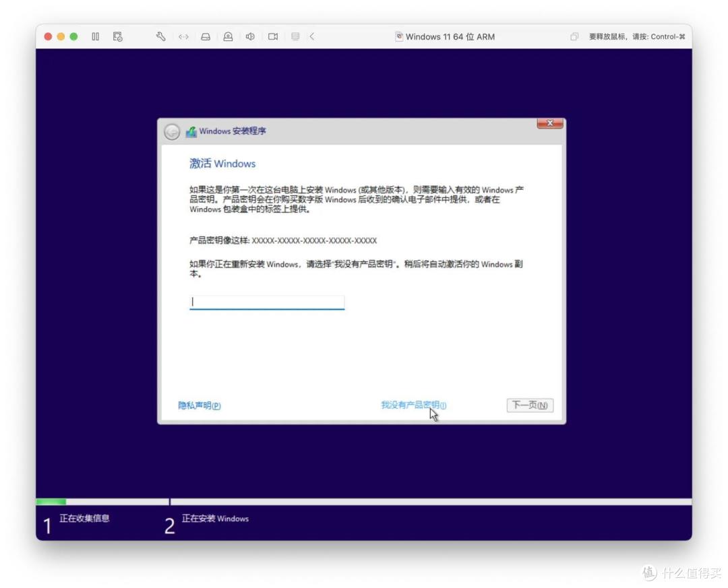Click the product key input field
728x588 pixels.
[x=267, y=302]
